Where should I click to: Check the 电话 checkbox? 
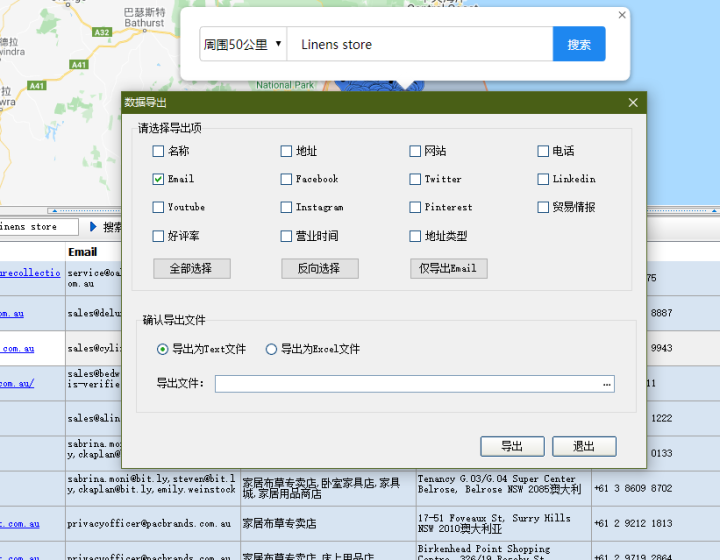pyautogui.click(x=543, y=151)
